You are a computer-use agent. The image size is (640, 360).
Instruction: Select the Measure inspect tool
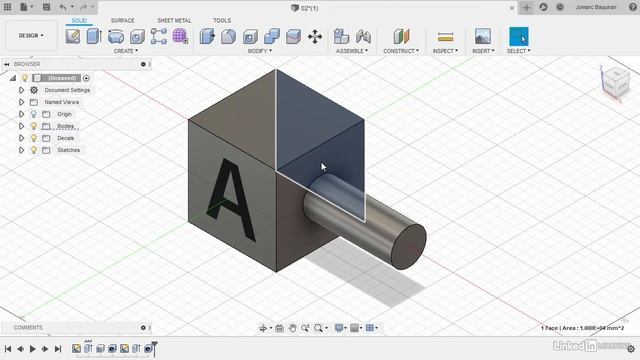[x=445, y=37]
